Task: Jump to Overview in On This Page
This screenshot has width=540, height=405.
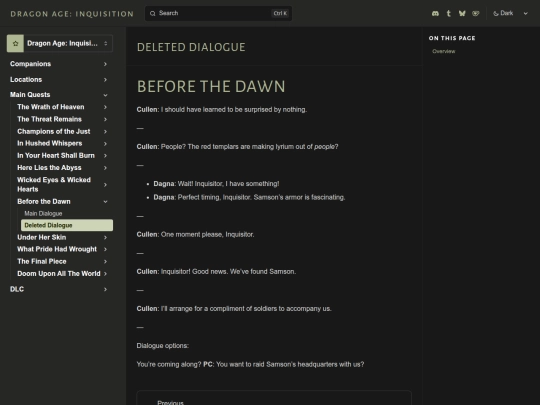Action: coord(444,51)
